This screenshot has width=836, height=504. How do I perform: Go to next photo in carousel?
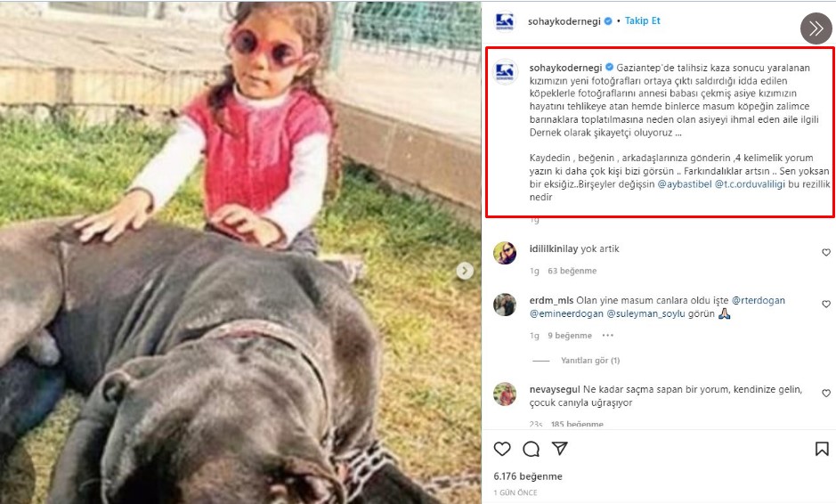[x=465, y=271]
